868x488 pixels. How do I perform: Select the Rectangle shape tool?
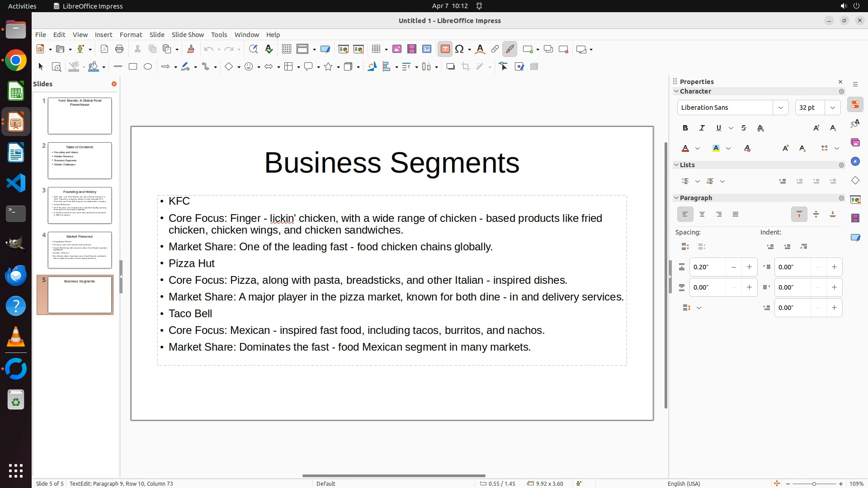point(133,67)
